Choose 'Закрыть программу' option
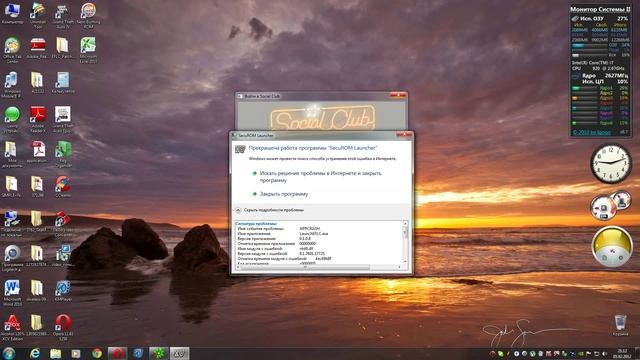Image resolution: width=640 pixels, height=360 pixels. tap(280, 194)
